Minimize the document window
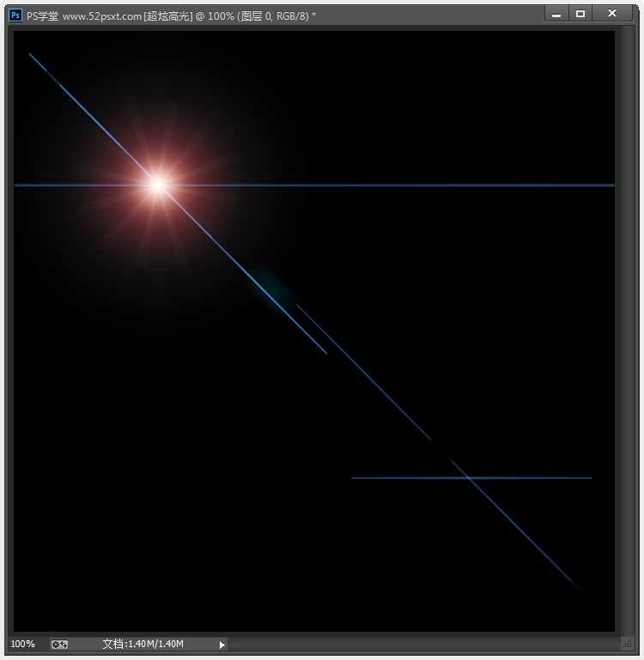This screenshot has width=644, height=660. coord(556,14)
